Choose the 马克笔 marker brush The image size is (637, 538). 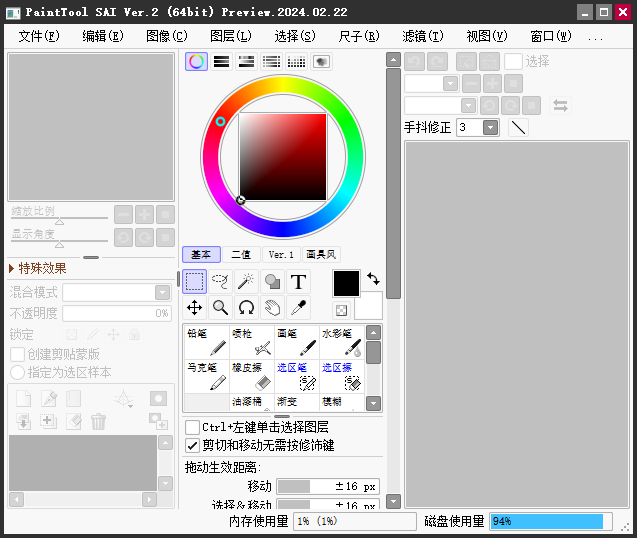[207, 376]
